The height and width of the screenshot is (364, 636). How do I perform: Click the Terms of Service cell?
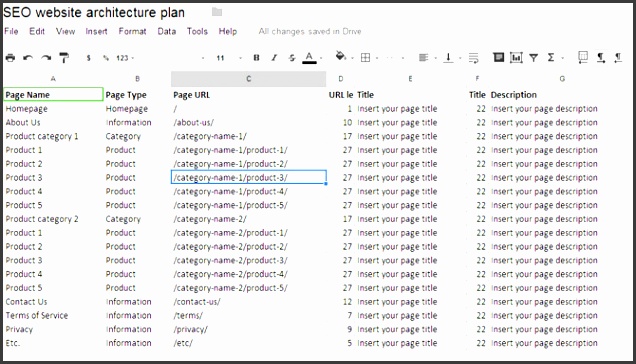pyautogui.click(x=53, y=315)
